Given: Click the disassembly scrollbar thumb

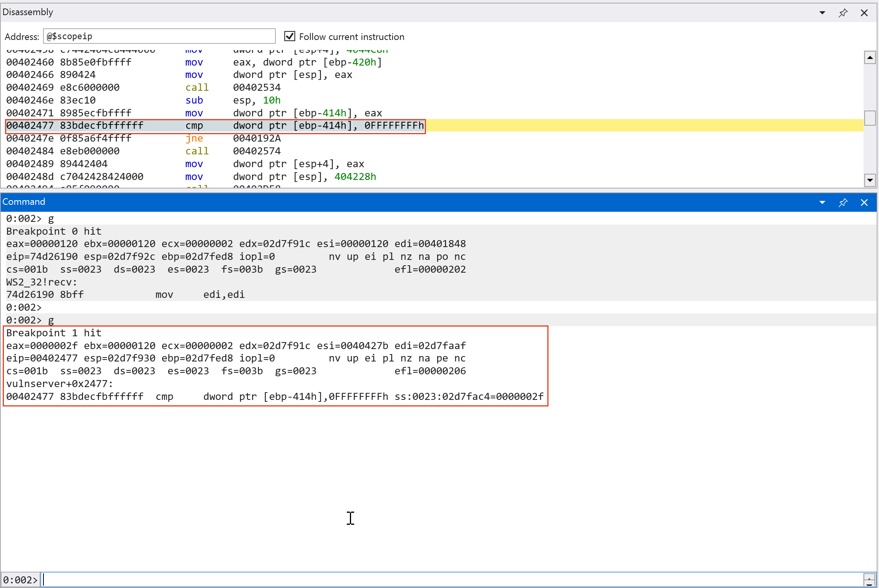Looking at the screenshot, I should tap(870, 118).
